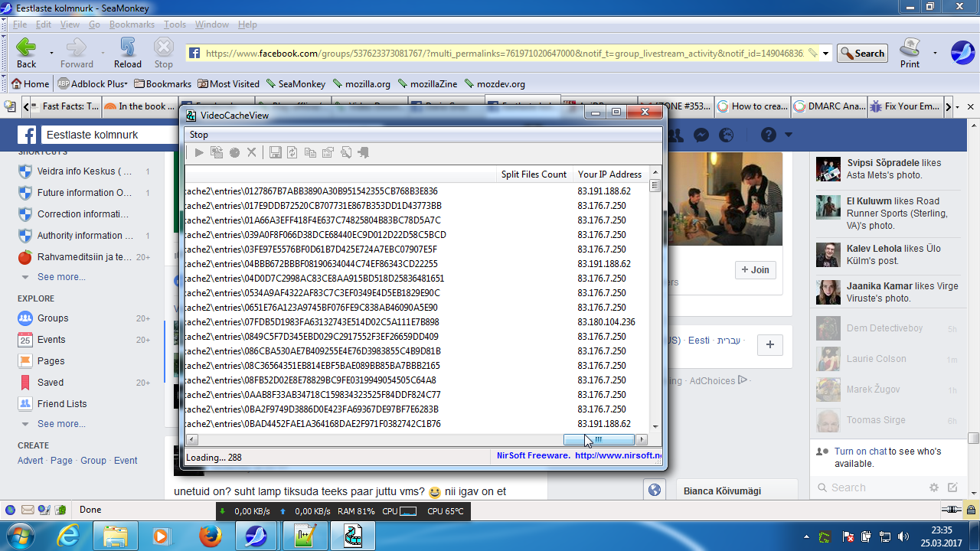The width and height of the screenshot is (980, 551).
Task: Open the Back button history dropdown arrow
Action: [51, 53]
